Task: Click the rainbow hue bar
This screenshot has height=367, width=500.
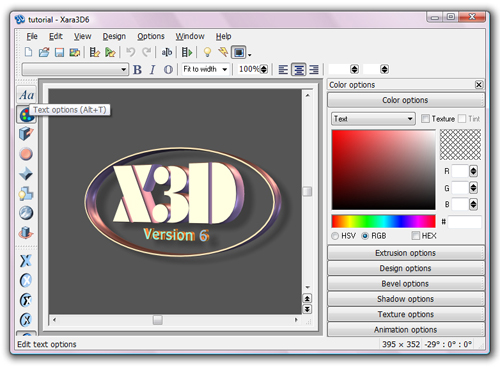Action: point(383,221)
